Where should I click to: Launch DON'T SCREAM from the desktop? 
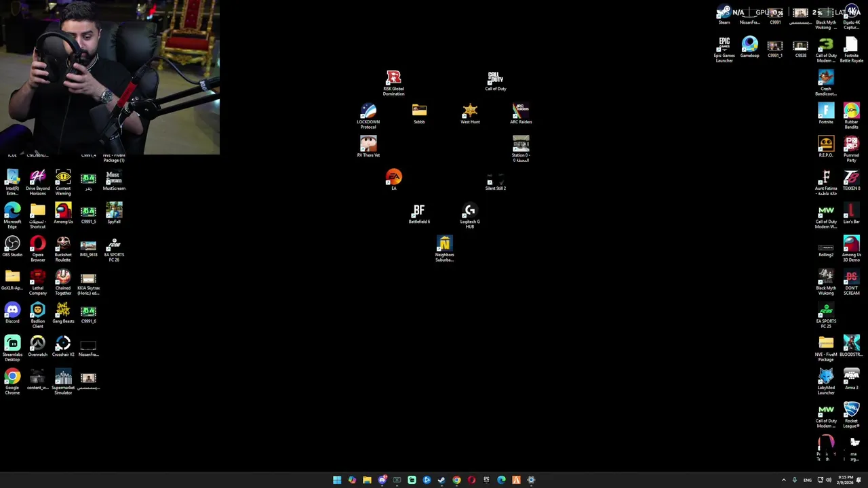[x=851, y=283]
